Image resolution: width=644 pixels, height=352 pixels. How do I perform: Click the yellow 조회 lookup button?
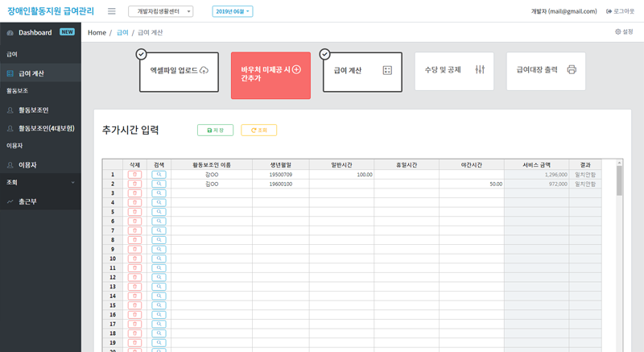click(258, 130)
